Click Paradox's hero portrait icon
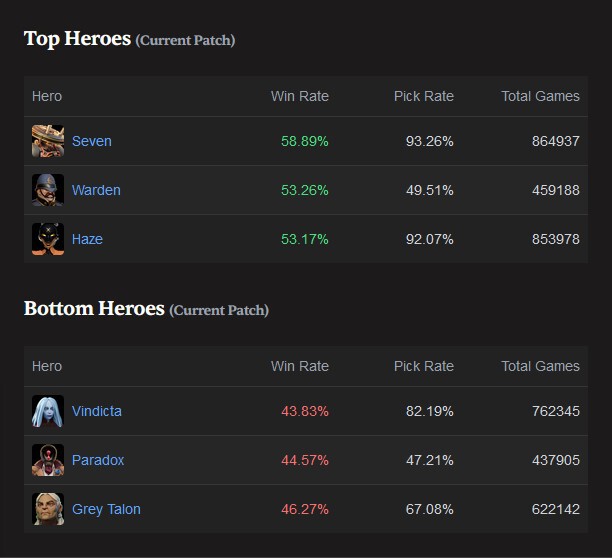Image resolution: width=612 pixels, height=558 pixels. point(48,460)
